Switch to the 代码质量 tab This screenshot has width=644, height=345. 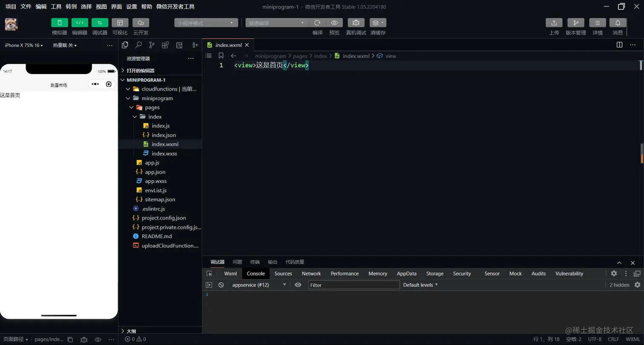pos(295,262)
